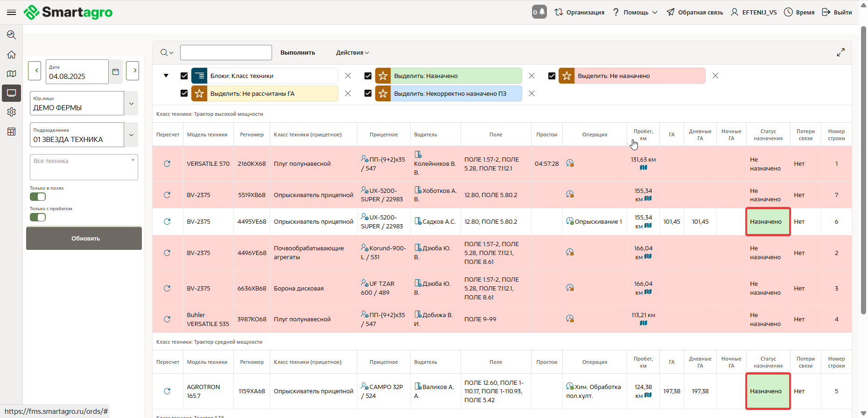Uncheck 'Выделить: Не назначено' filter checkbox

click(552, 76)
